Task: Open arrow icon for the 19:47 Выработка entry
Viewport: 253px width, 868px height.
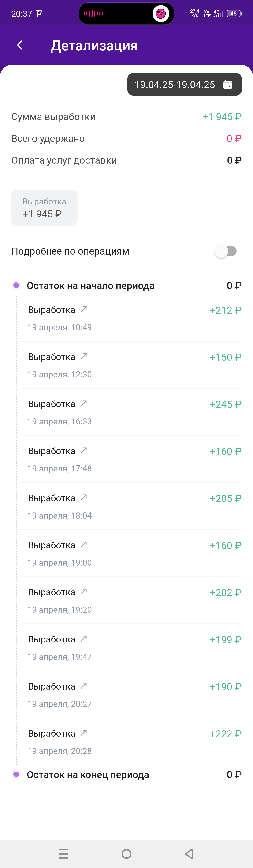Action: [84, 638]
